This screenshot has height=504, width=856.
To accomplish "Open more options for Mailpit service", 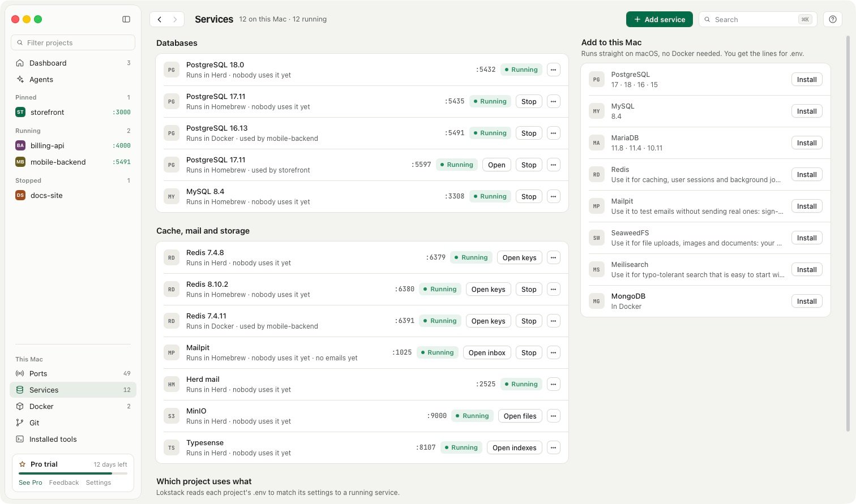I will coord(553,352).
